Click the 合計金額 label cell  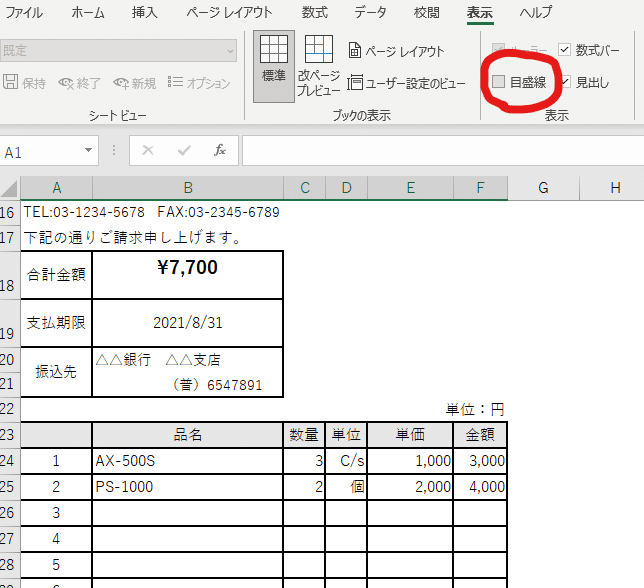coord(56,275)
